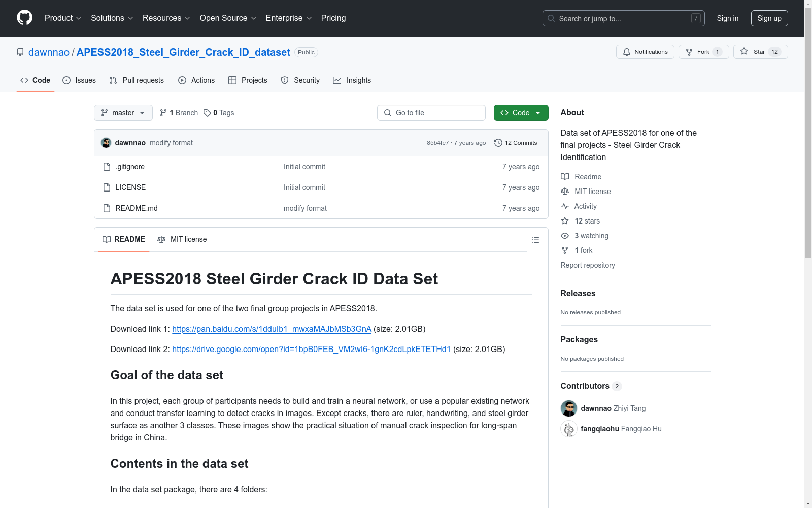This screenshot has height=508, width=812.
Task: Open the GitHub homepage logo
Action: tap(24, 18)
